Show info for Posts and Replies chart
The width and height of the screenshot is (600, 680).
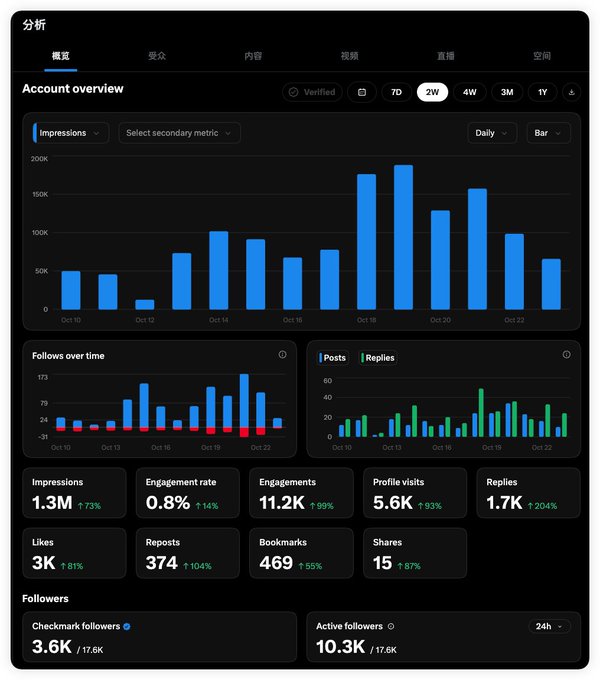point(566,354)
